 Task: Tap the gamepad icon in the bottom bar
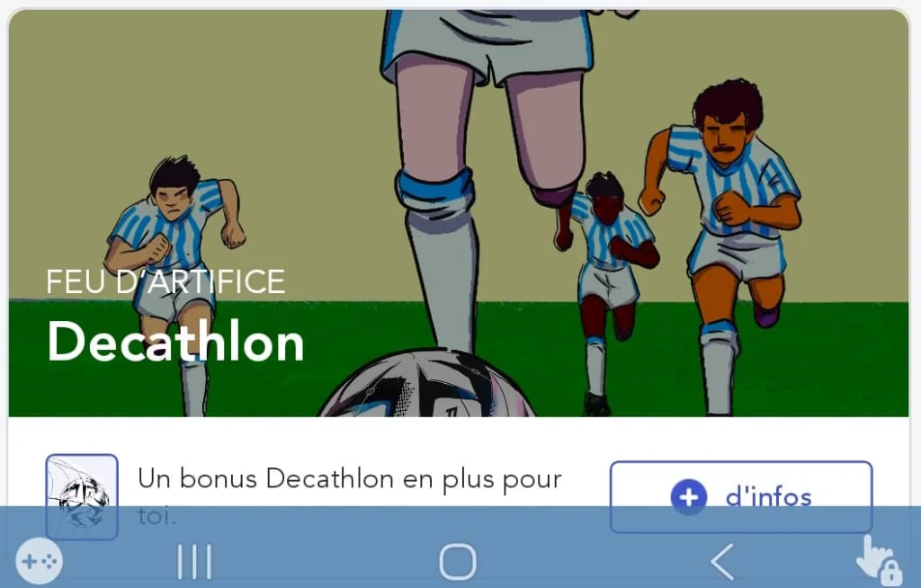coord(39,561)
